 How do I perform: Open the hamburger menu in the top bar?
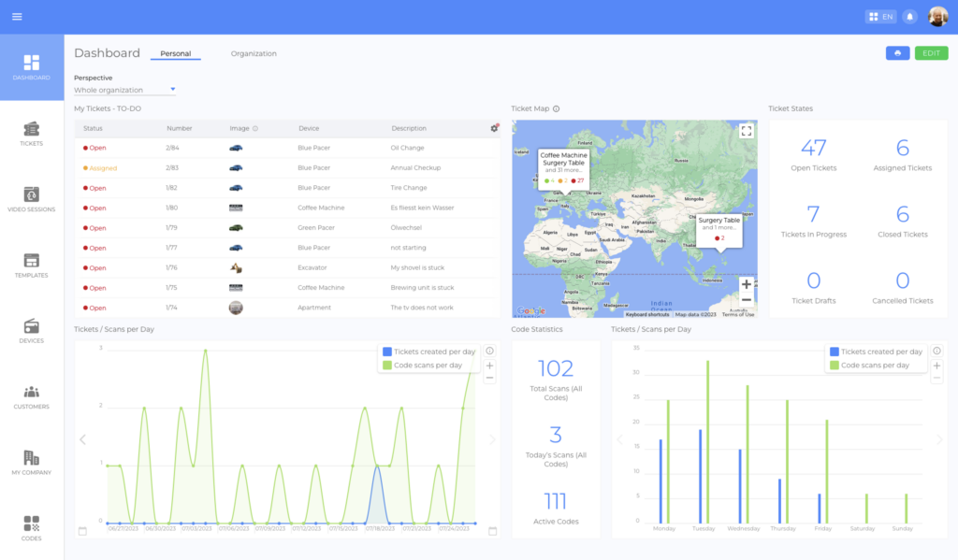(x=17, y=17)
